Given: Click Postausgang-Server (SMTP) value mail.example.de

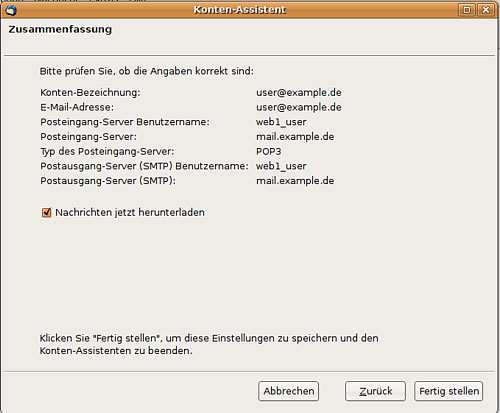Looking at the screenshot, I should point(295,181).
